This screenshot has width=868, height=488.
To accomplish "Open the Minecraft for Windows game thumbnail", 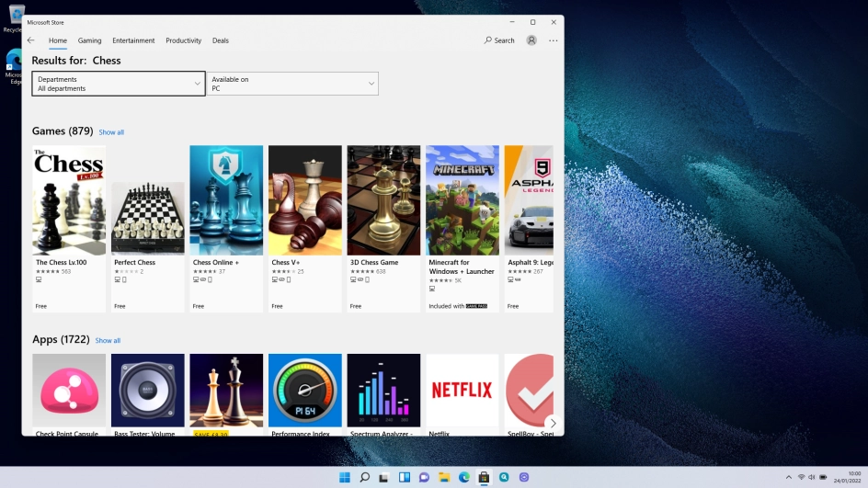I will 462,200.
